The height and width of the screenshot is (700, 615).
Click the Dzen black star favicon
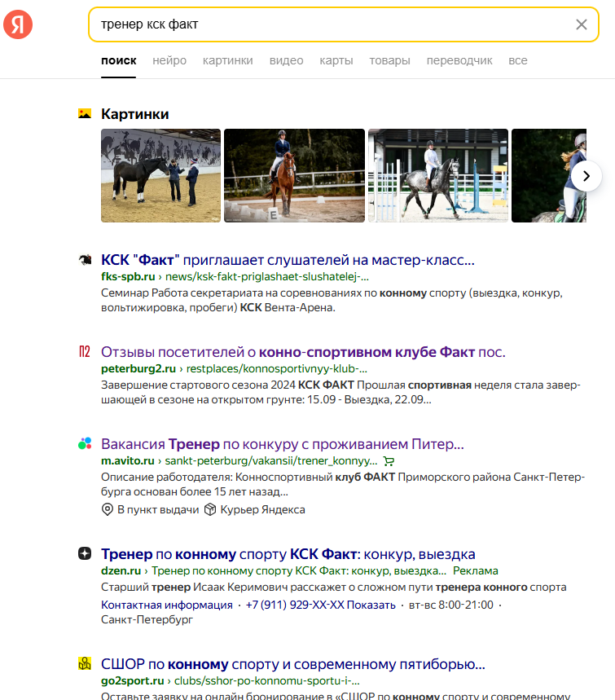click(85, 553)
